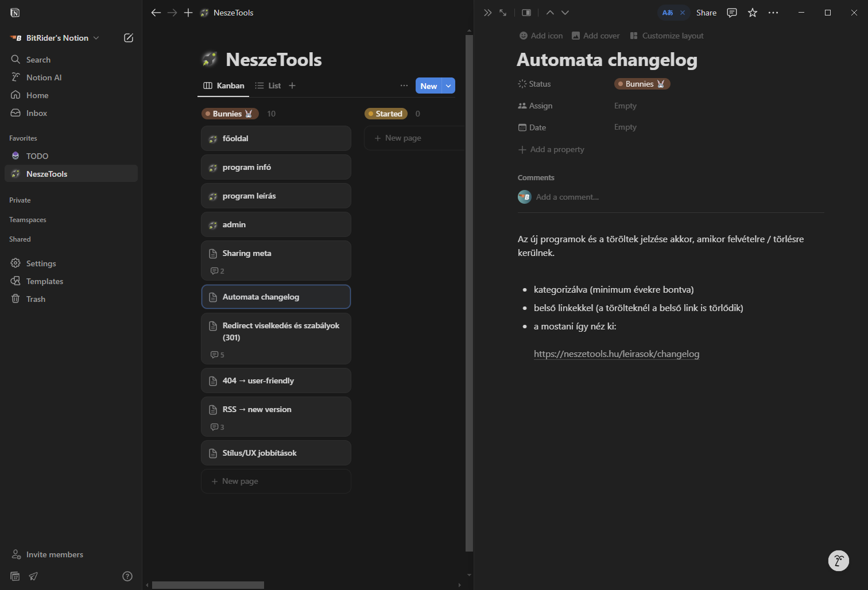Screen dimensions: 868x590
Task: Expand the BitRider's Notion workspace switcher
Action: pyautogui.click(x=55, y=38)
